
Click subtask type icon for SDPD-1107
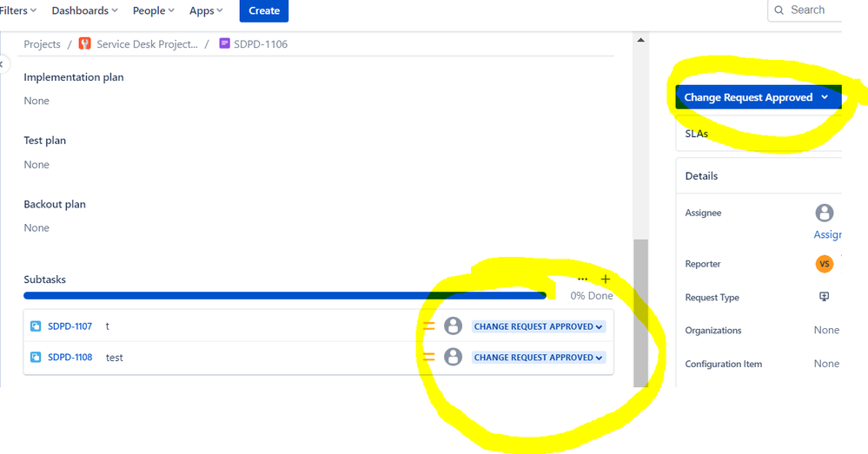36,326
